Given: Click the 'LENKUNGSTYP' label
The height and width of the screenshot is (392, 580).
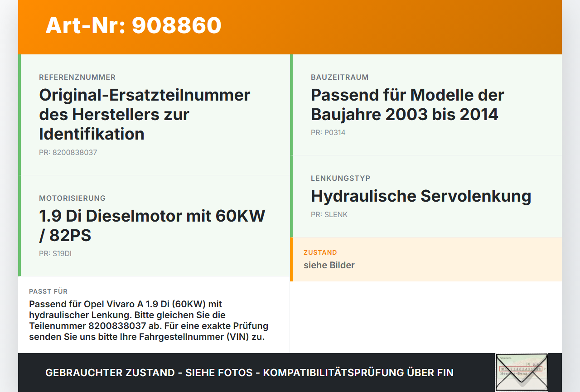Looking at the screenshot, I should (340, 178).
